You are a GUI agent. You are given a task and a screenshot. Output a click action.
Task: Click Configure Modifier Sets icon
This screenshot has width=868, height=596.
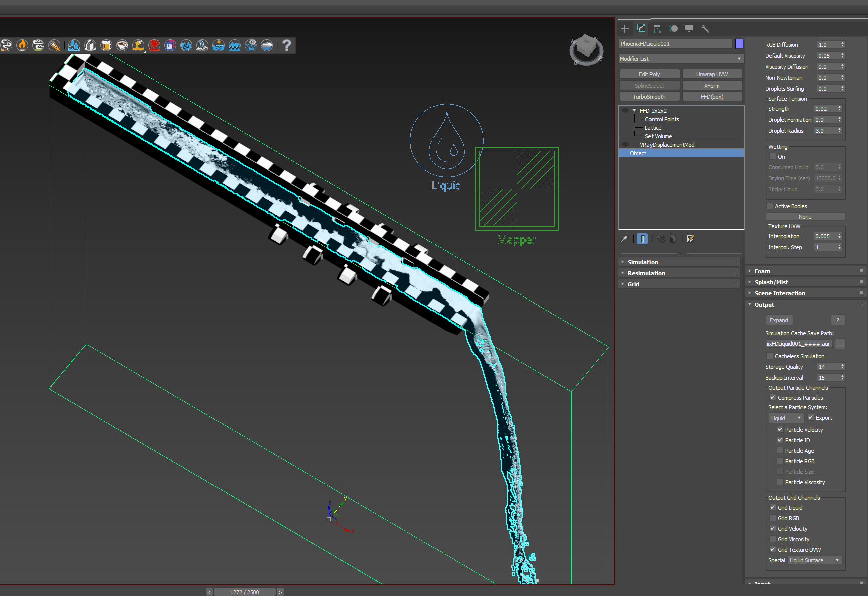[x=690, y=239]
